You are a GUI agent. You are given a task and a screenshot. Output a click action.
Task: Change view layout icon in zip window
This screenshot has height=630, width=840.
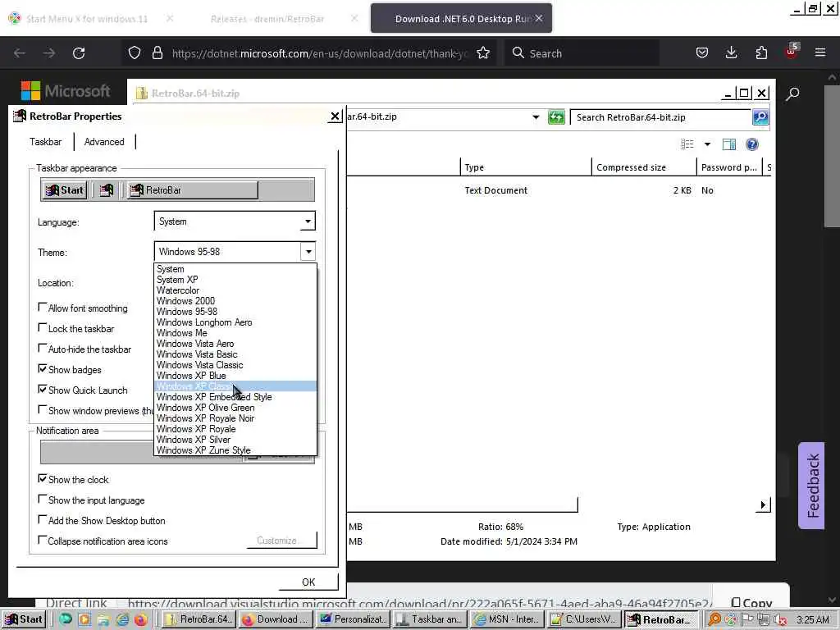[x=687, y=144]
